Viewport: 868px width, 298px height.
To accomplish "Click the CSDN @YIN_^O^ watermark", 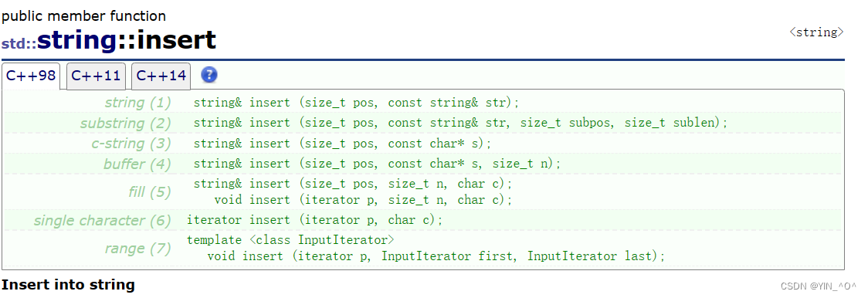I will [818, 286].
